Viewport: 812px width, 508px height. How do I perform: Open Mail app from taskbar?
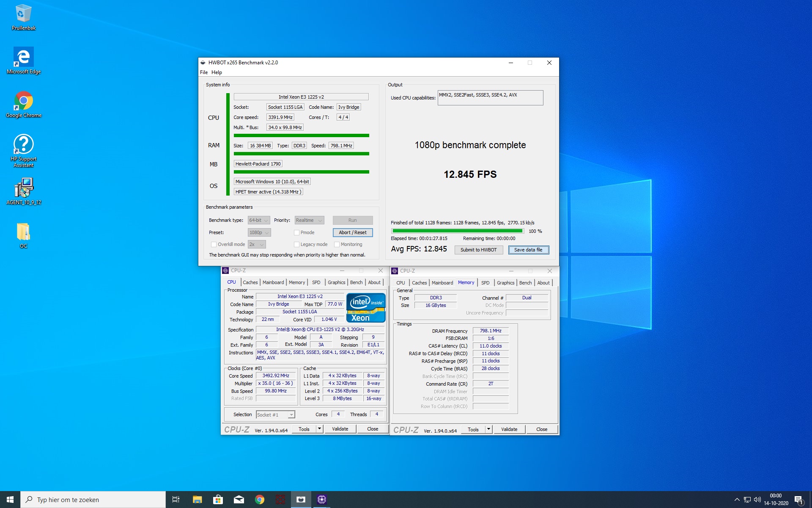(x=239, y=500)
